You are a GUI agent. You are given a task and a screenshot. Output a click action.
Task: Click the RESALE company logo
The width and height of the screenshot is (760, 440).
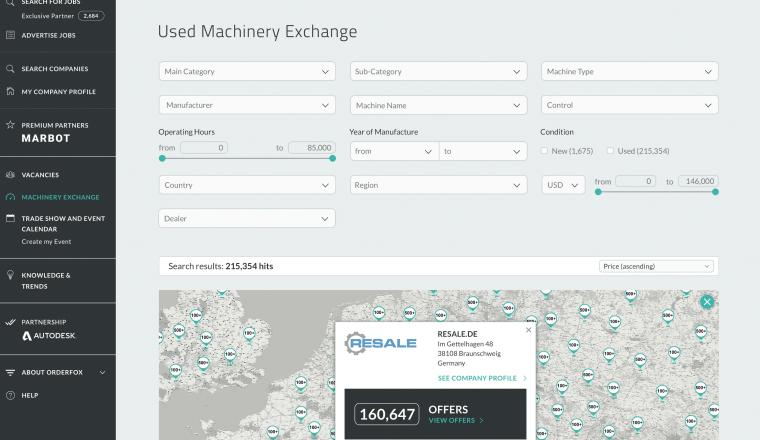pyautogui.click(x=380, y=345)
